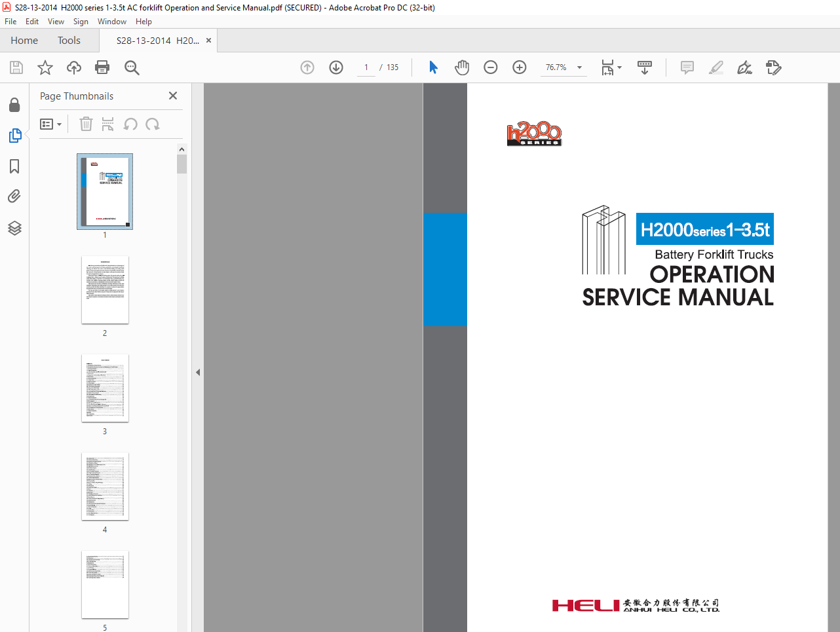Image resolution: width=840 pixels, height=632 pixels.
Task: Activate the Selection arrow tool
Action: pyautogui.click(x=433, y=67)
